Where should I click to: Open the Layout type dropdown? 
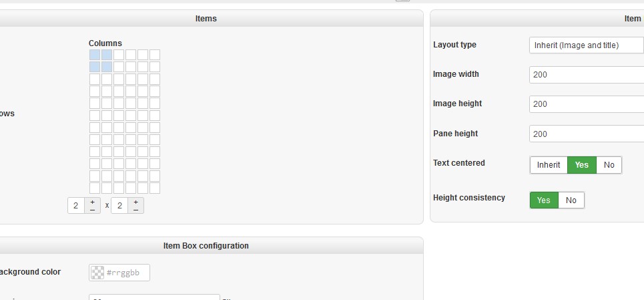pos(586,45)
